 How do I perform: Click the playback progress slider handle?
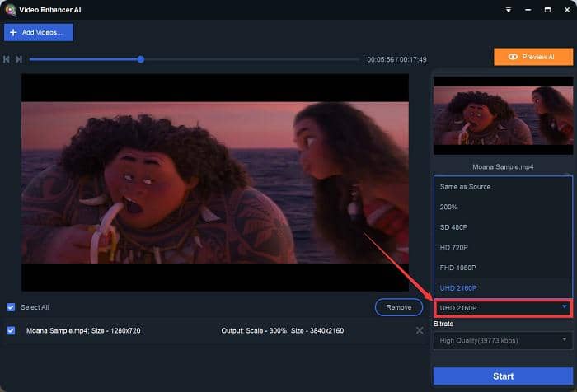tap(141, 59)
